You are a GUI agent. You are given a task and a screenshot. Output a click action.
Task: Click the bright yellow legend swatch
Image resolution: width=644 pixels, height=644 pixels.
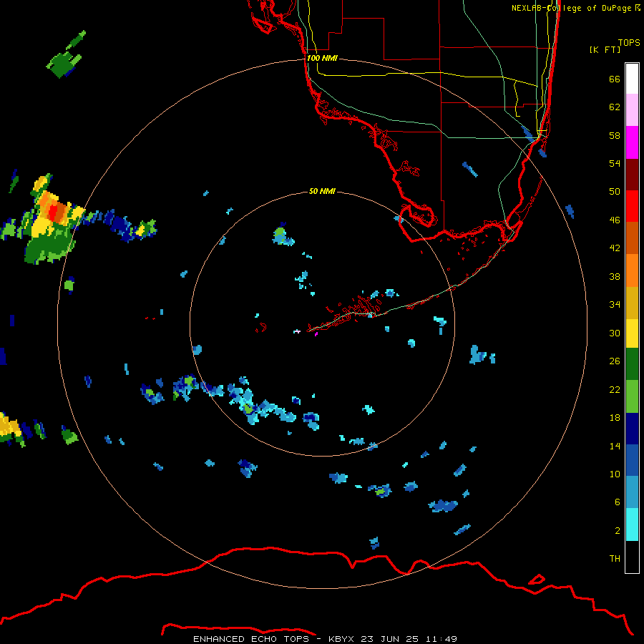click(x=632, y=333)
